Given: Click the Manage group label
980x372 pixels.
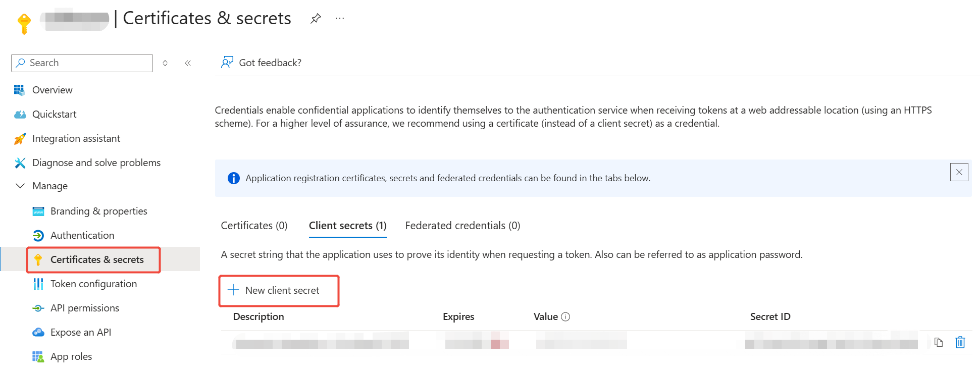Looking at the screenshot, I should [x=50, y=186].
